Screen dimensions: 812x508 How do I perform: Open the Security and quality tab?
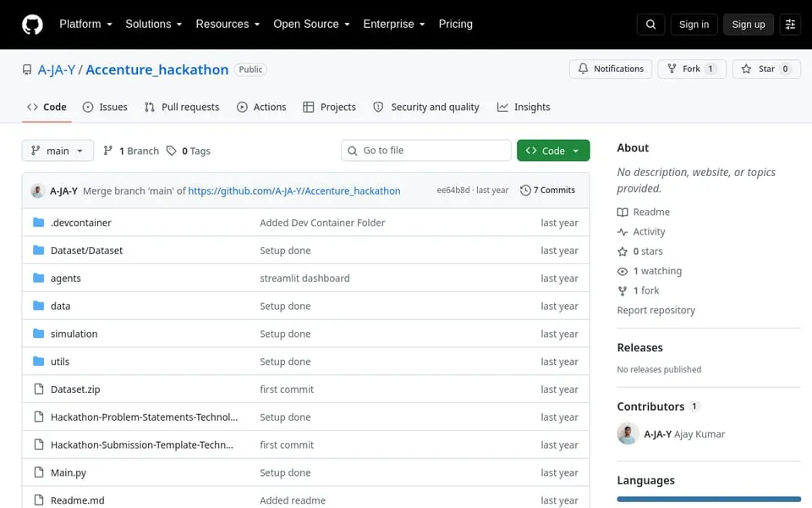(426, 107)
